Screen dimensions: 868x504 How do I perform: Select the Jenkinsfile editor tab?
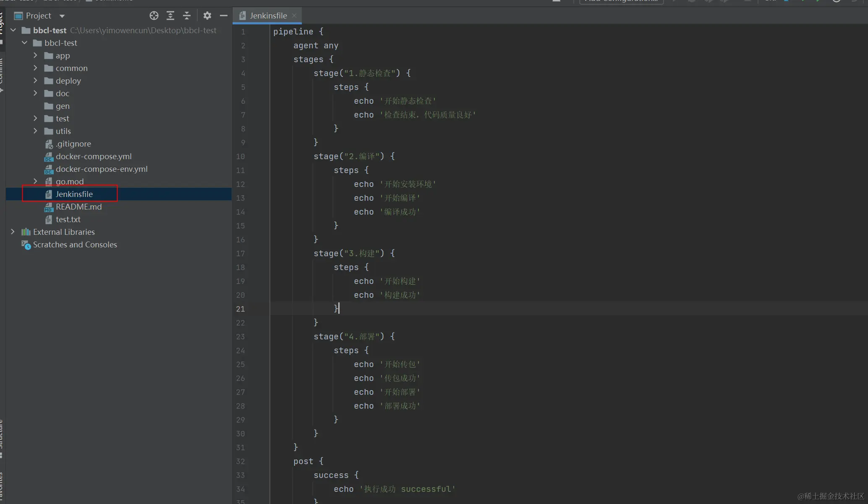coord(268,16)
